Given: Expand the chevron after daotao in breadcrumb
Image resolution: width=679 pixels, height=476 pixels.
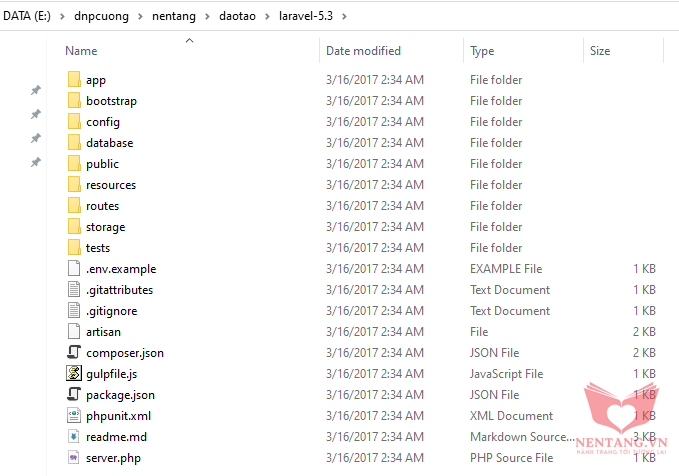Looking at the screenshot, I should (267, 16).
